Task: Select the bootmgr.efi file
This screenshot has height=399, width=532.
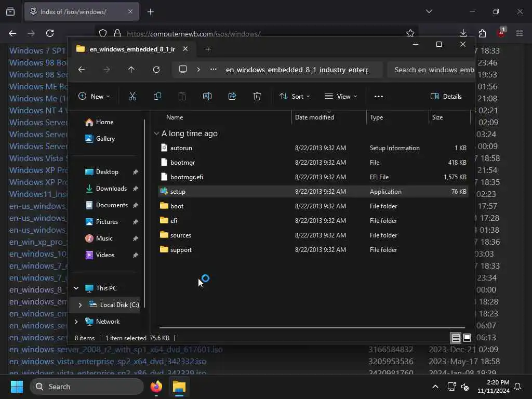Action: click(x=313, y=177)
